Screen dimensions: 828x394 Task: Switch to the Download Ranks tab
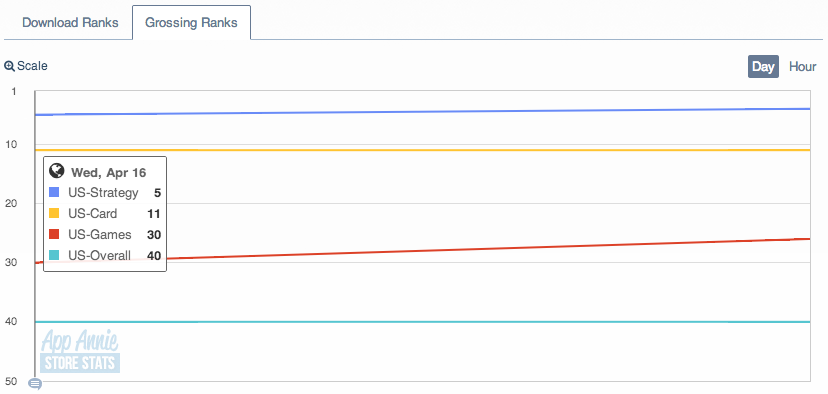pyautogui.click(x=70, y=23)
